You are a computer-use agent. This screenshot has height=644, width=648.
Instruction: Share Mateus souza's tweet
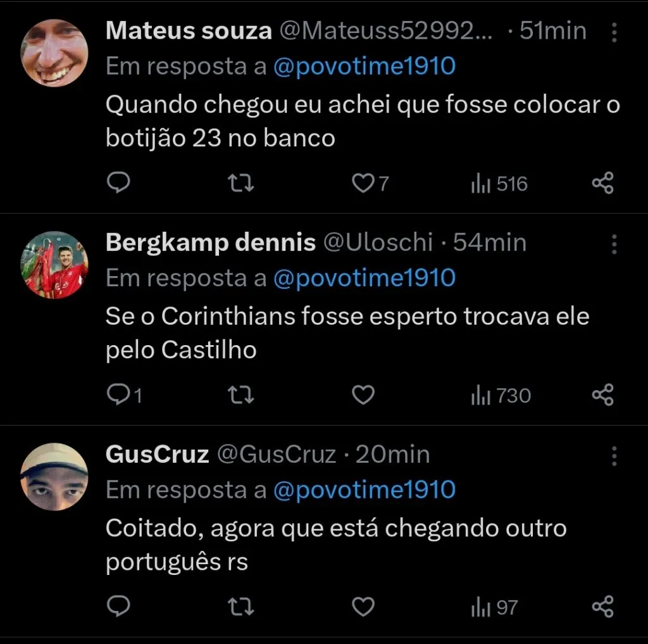point(602,183)
